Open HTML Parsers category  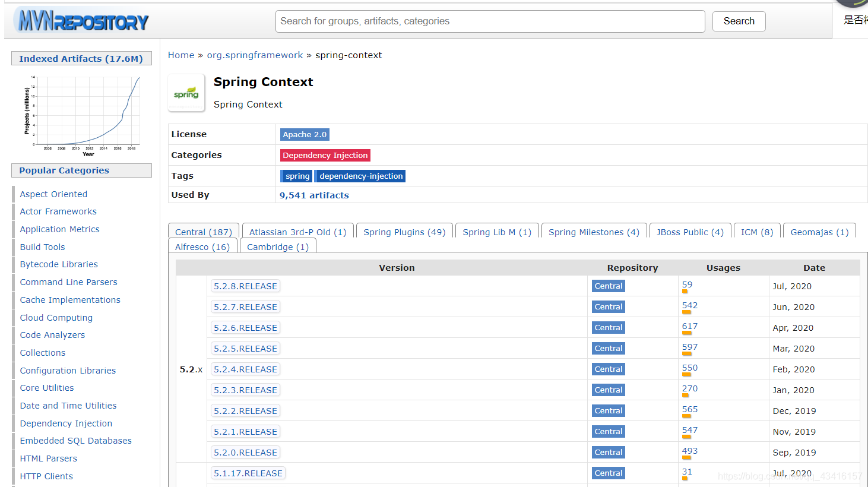49,458
